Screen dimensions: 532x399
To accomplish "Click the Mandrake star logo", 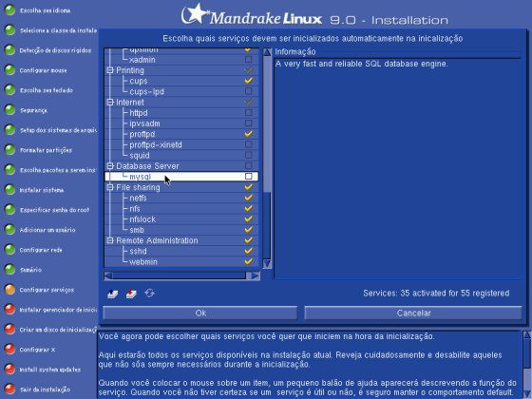I will pos(195,14).
